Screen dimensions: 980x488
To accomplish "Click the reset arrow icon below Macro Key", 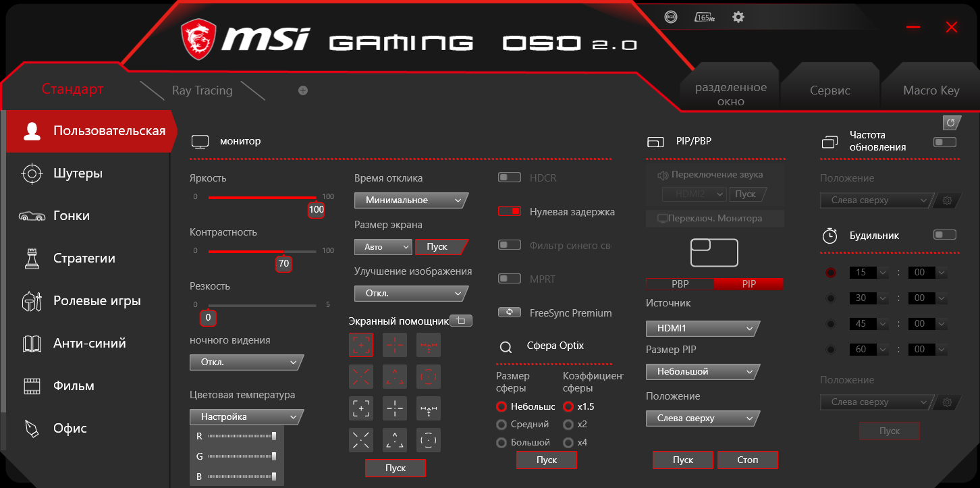I will (951, 123).
